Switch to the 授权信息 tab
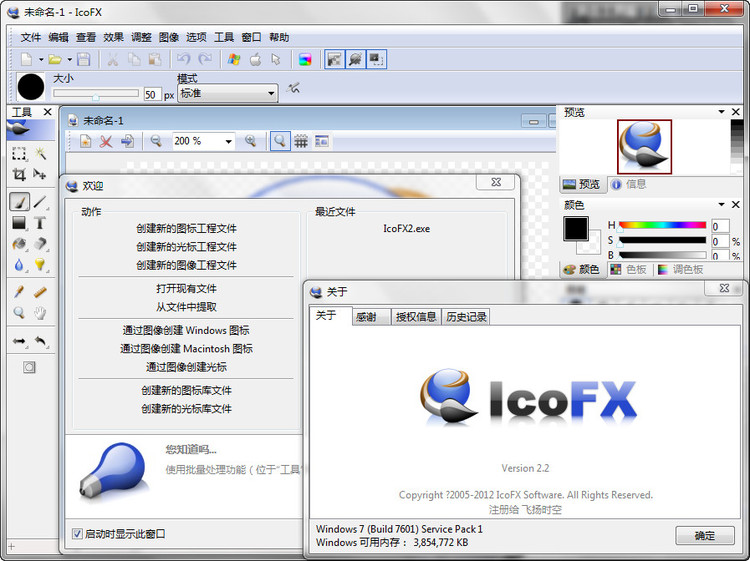The width and height of the screenshot is (750, 561). pyautogui.click(x=416, y=317)
